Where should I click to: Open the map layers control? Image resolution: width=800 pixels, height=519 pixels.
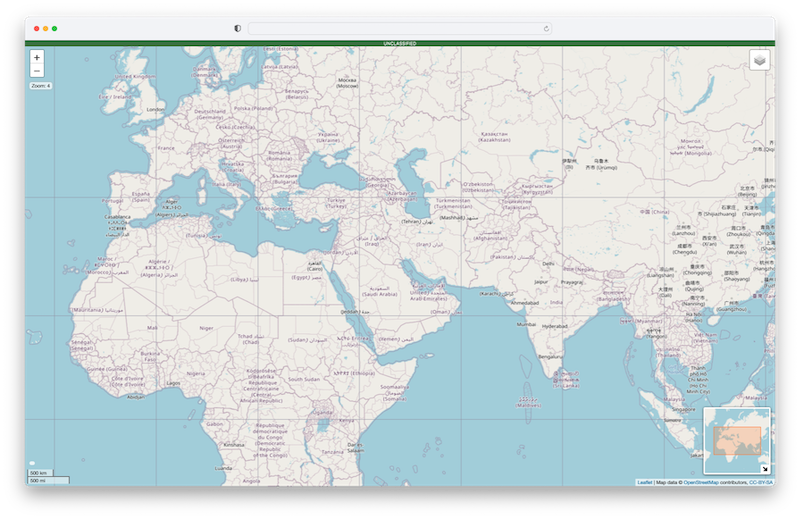point(760,60)
